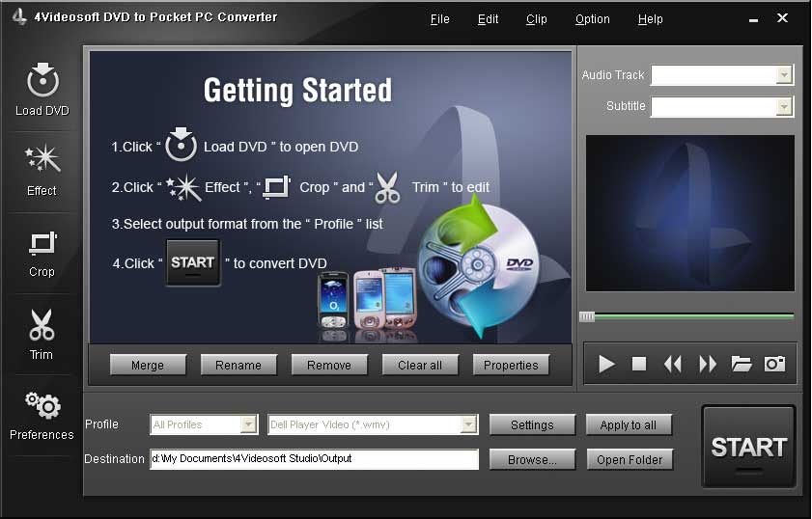Screen dimensions: 812x519
Task: Click the Getting Started panel
Action: 330,197
